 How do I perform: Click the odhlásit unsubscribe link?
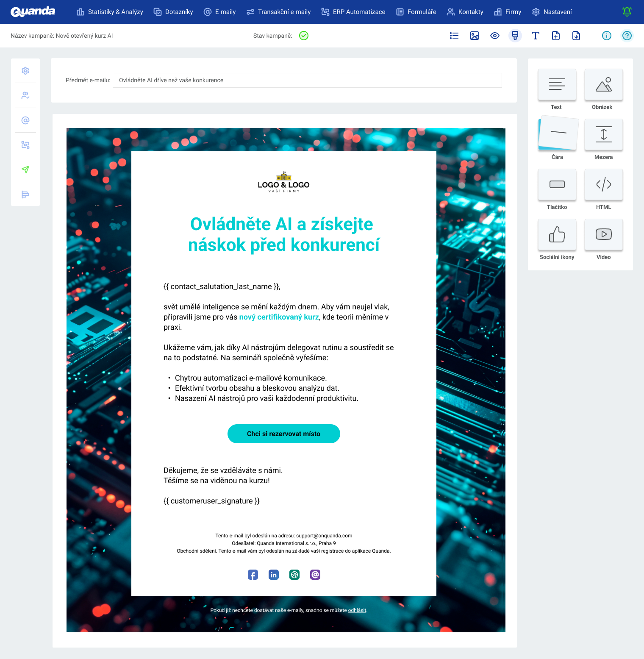coord(357,610)
